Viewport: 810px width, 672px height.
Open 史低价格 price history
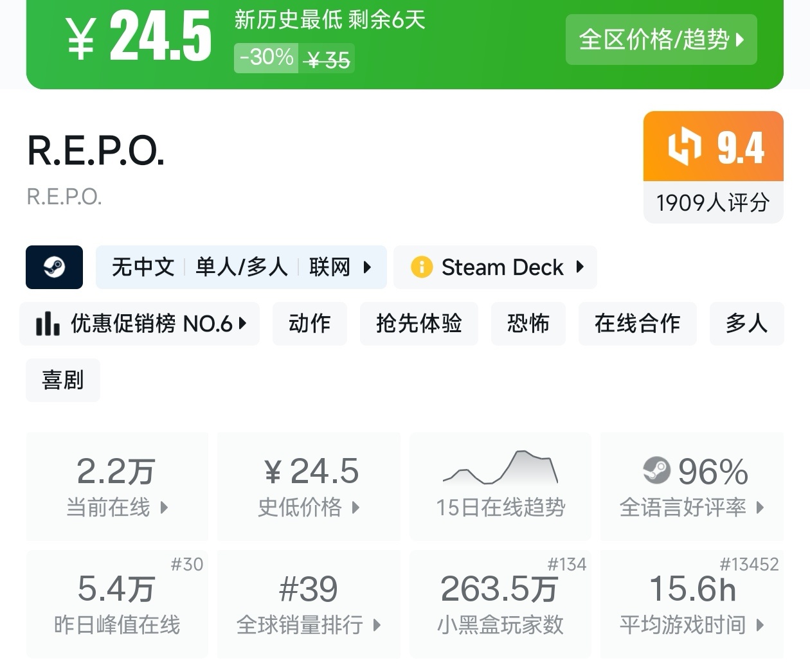click(x=309, y=486)
